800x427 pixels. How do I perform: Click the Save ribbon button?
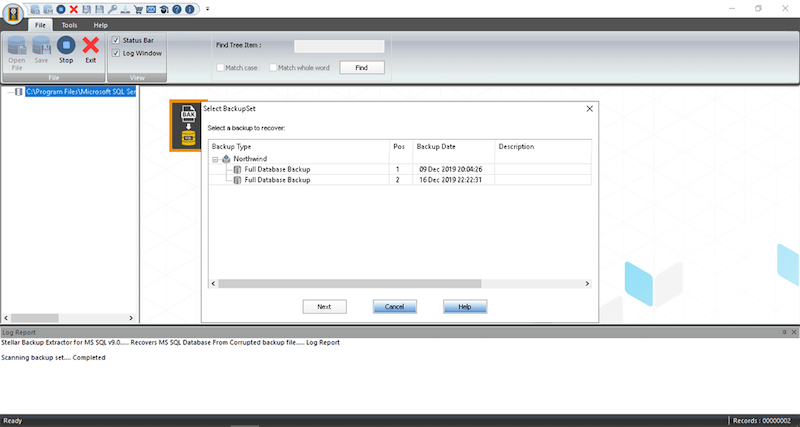point(41,50)
